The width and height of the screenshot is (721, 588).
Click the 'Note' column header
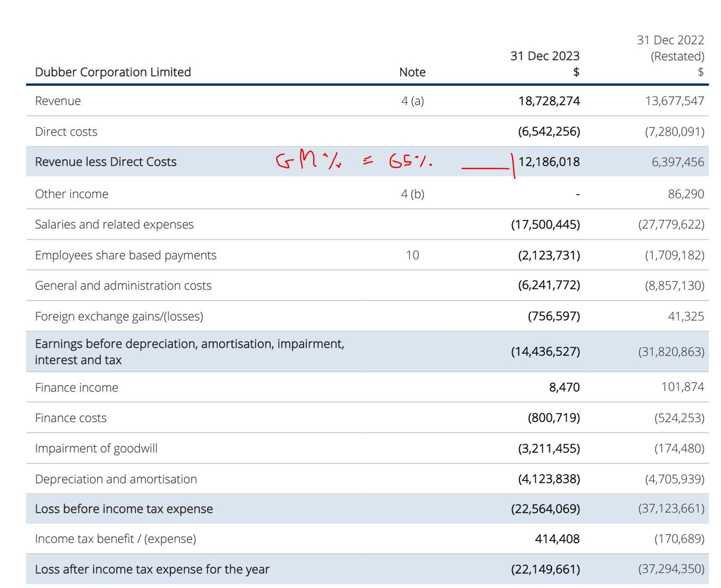tap(412, 72)
